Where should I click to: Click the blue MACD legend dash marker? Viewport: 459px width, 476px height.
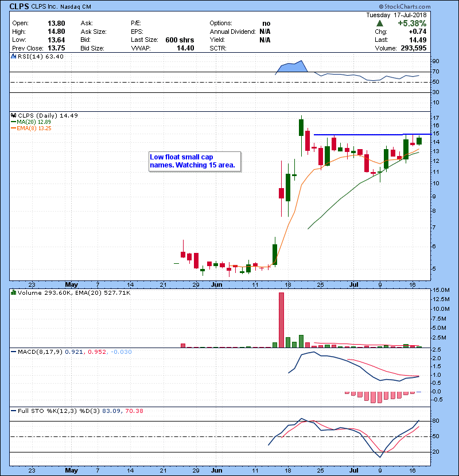tap(13, 352)
